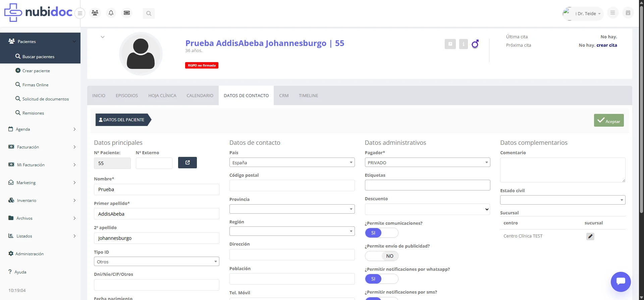Switch to TIMELINE tab
This screenshot has width=644, height=300.
309,95
